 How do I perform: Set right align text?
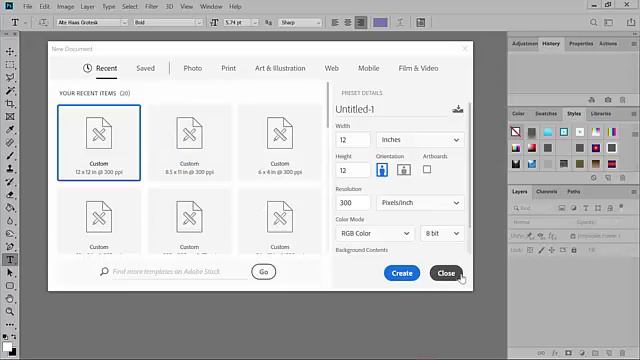pyautogui.click(x=361, y=22)
